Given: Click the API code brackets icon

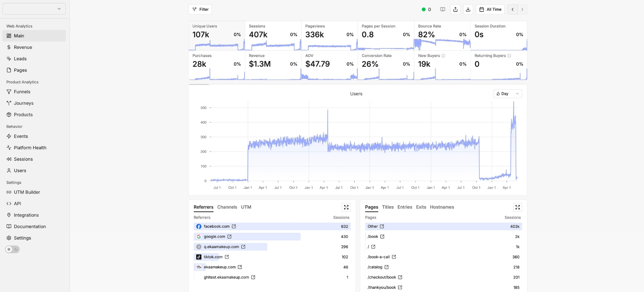Looking at the screenshot, I should 9,203.
